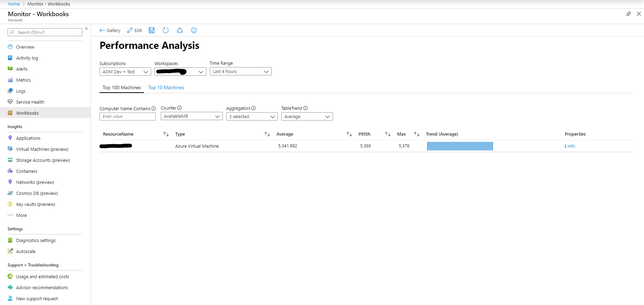Sort table by Average column arrows
The image size is (644, 305).
[349, 134]
